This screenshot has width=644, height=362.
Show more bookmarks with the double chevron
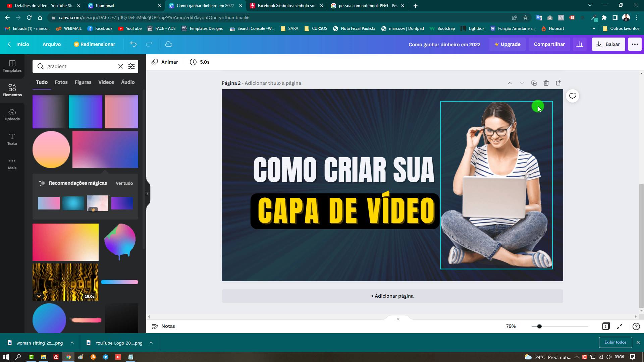coord(594,28)
